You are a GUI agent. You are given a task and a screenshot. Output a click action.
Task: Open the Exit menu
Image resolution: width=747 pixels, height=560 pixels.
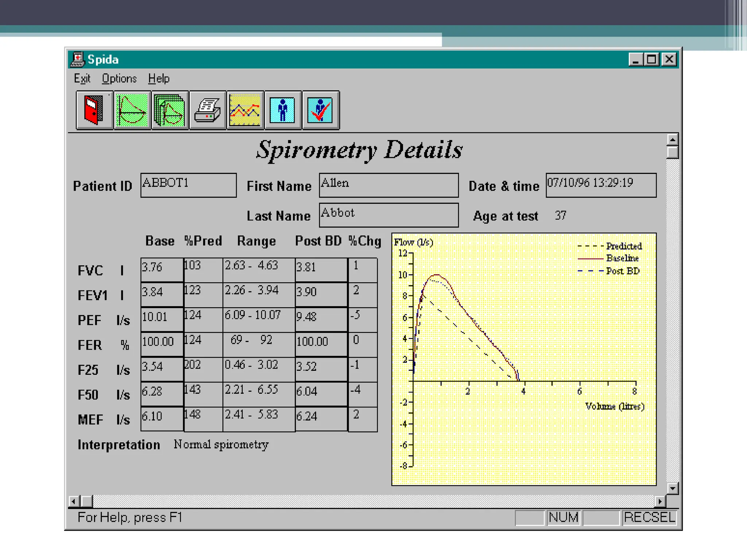pyautogui.click(x=82, y=79)
